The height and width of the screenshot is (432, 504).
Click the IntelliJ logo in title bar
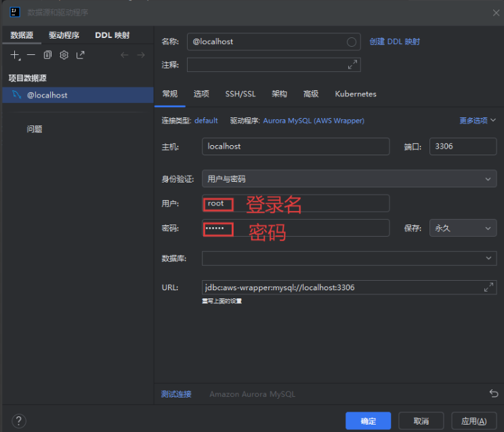coord(15,12)
